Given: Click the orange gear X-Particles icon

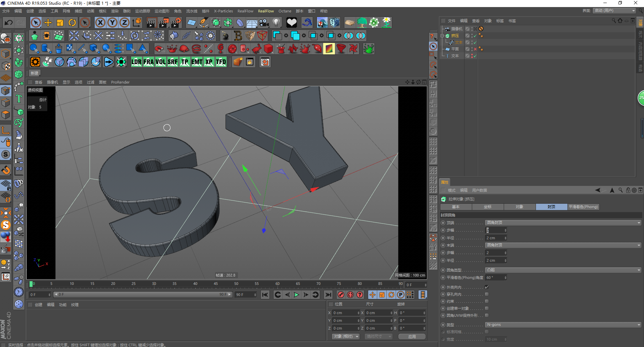Looking at the screenshot, I should pyautogui.click(x=35, y=62).
